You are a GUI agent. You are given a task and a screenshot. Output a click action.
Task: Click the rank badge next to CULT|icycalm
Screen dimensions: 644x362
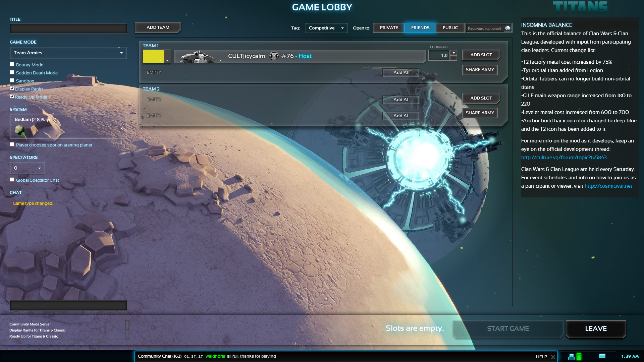click(x=274, y=56)
